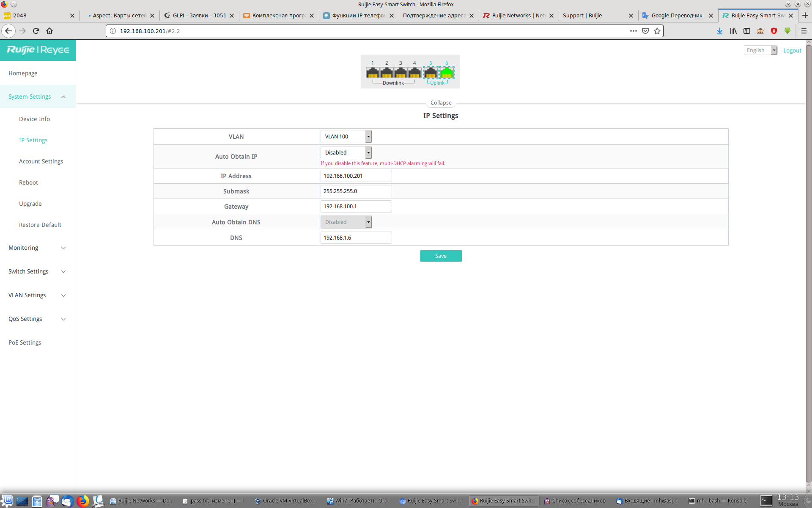
Task: Click the Ruijie Reyee logo
Action: (x=38, y=50)
